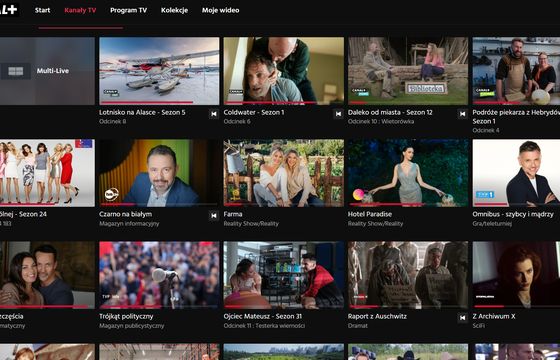This screenshot has width=560, height=360.
Task: Play the Farma thumbnail
Action: 284,173
